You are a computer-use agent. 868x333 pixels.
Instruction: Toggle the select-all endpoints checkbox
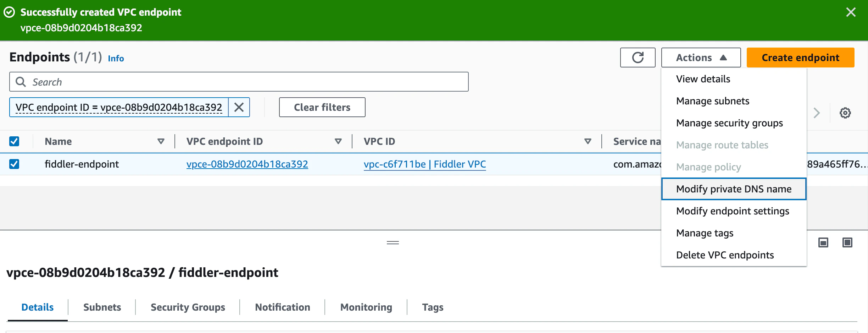[x=14, y=141]
